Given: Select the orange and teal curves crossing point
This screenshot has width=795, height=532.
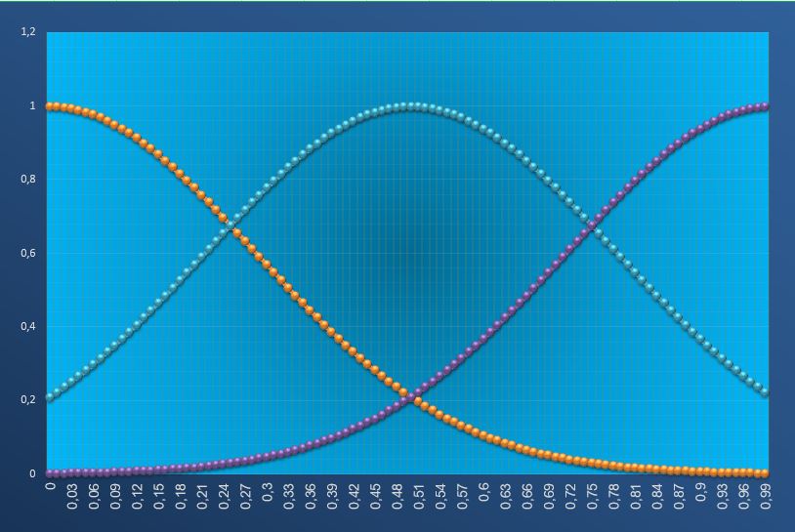Looking at the screenshot, I should (231, 225).
